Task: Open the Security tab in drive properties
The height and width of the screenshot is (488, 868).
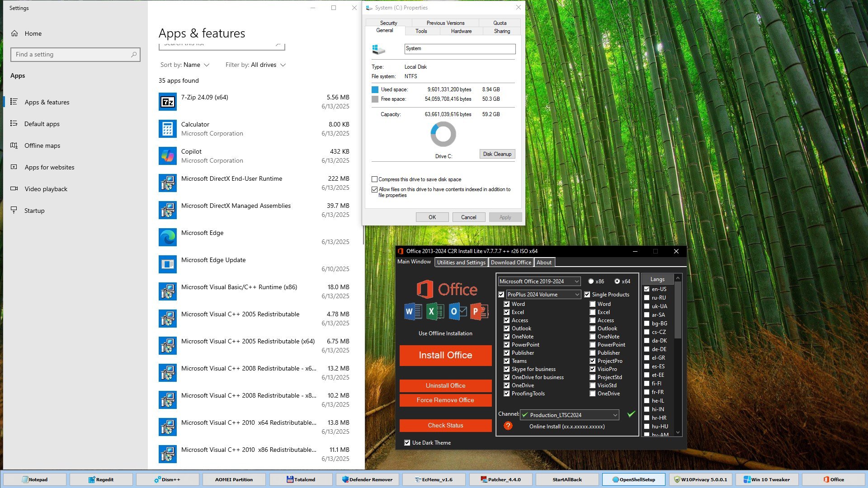Action: [x=388, y=23]
